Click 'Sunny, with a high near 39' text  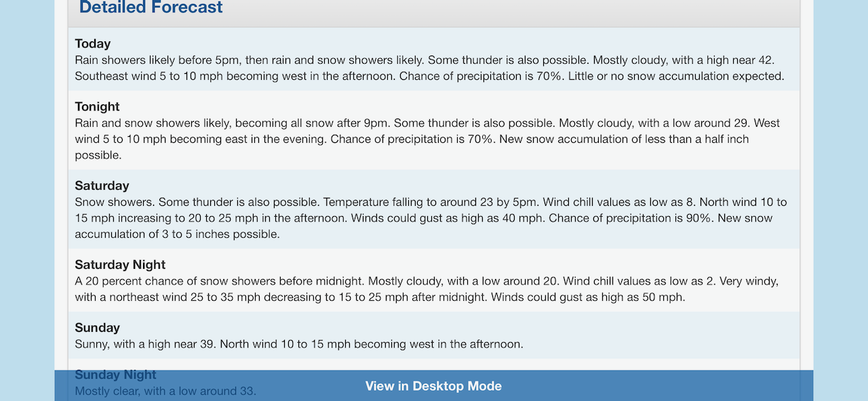coord(144,344)
